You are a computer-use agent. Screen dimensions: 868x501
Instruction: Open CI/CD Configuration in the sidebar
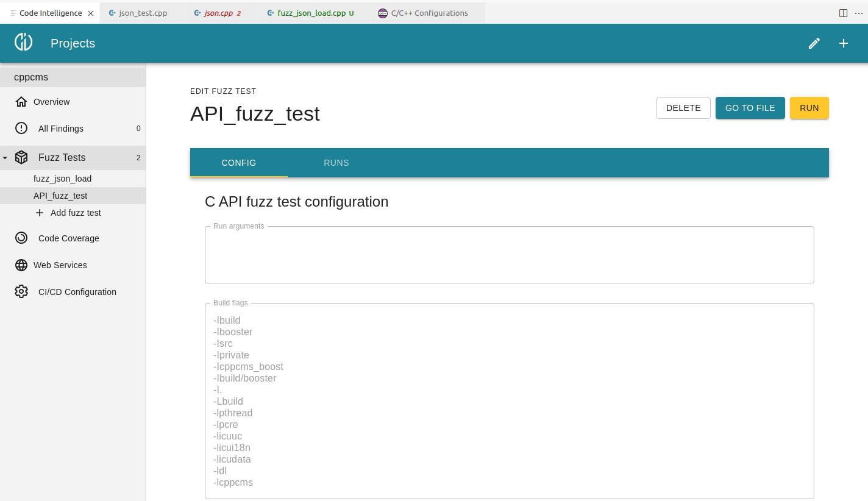pyautogui.click(x=73, y=292)
